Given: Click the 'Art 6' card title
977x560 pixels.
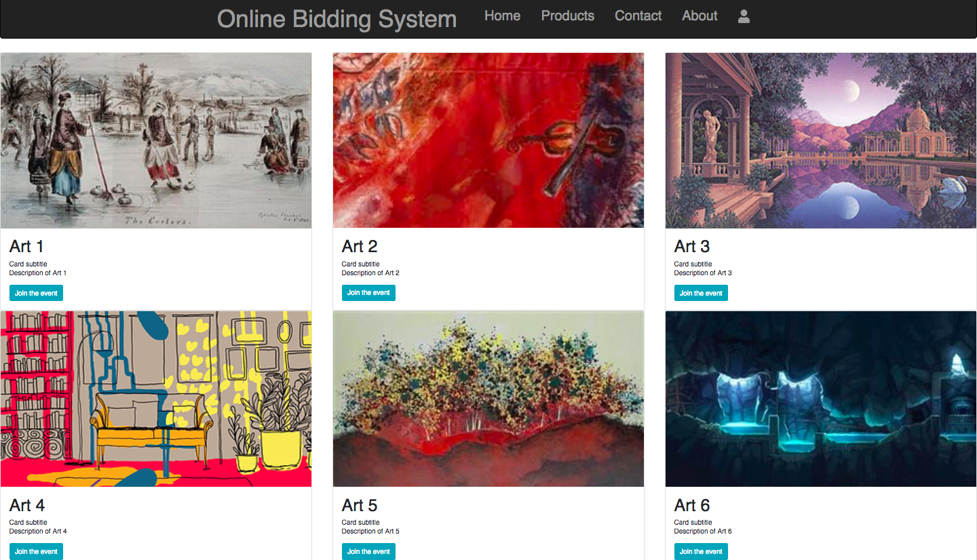Looking at the screenshot, I should (x=692, y=505).
